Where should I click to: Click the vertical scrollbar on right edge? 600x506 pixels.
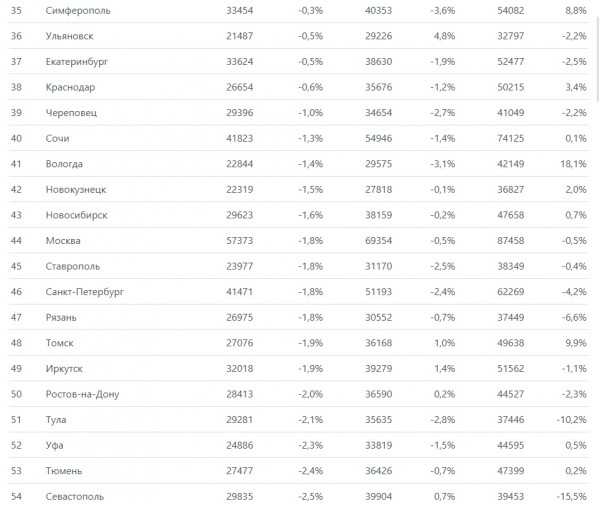(x=598, y=59)
